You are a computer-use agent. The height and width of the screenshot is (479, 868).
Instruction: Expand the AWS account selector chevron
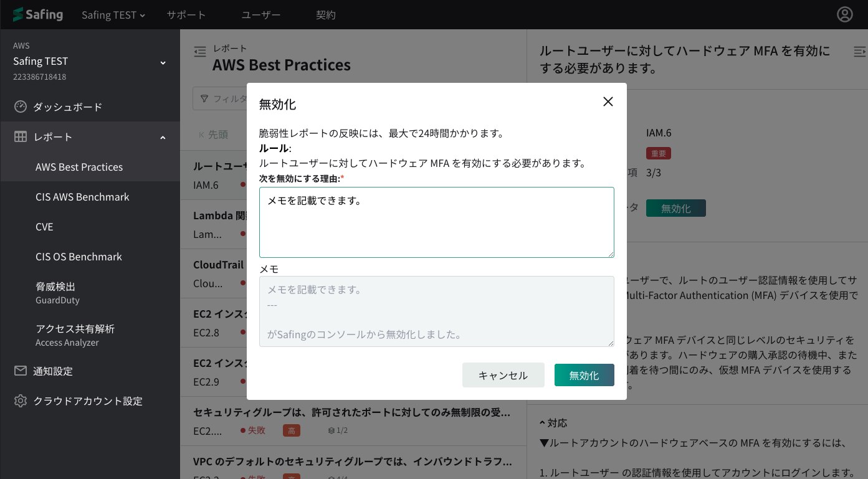coord(163,62)
